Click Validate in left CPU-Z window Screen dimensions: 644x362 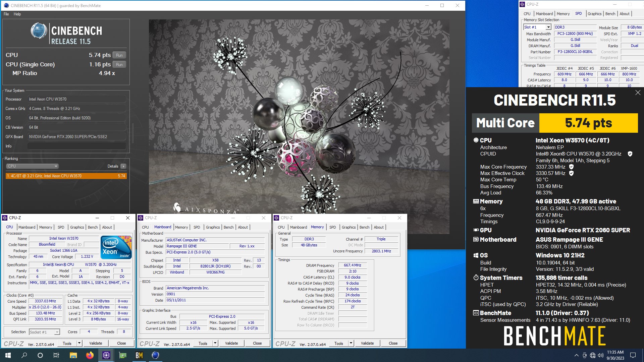point(96,343)
